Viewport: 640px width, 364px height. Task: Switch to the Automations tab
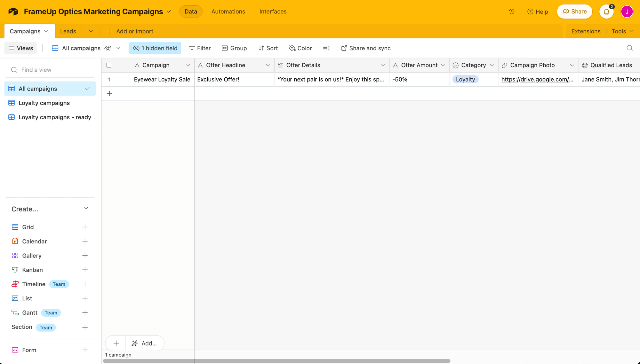[x=228, y=11]
